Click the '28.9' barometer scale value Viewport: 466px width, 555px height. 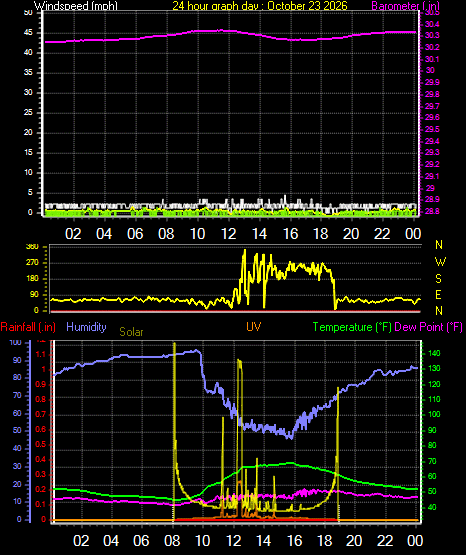point(432,199)
